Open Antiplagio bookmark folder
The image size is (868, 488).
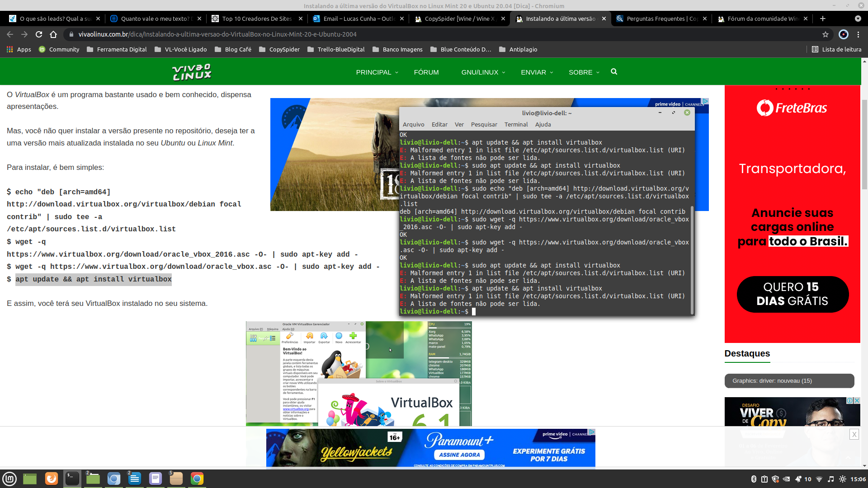pos(518,49)
